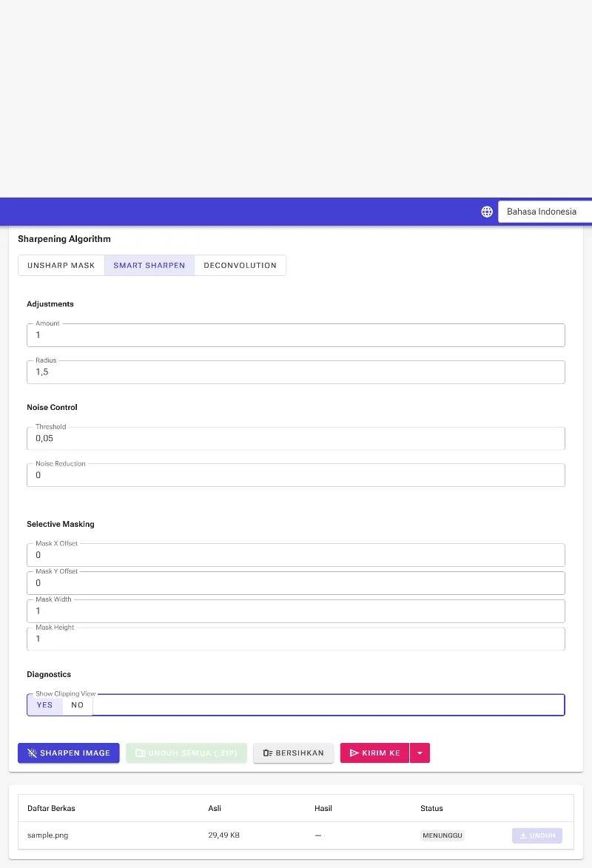Click the Sharpen Image button
The width and height of the screenshot is (592, 868).
coord(69,753)
